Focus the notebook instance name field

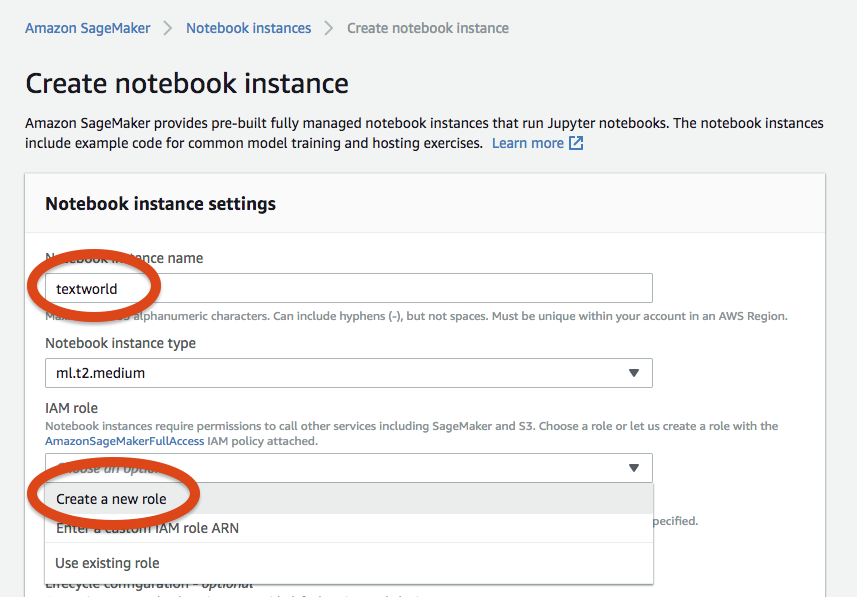point(400,289)
